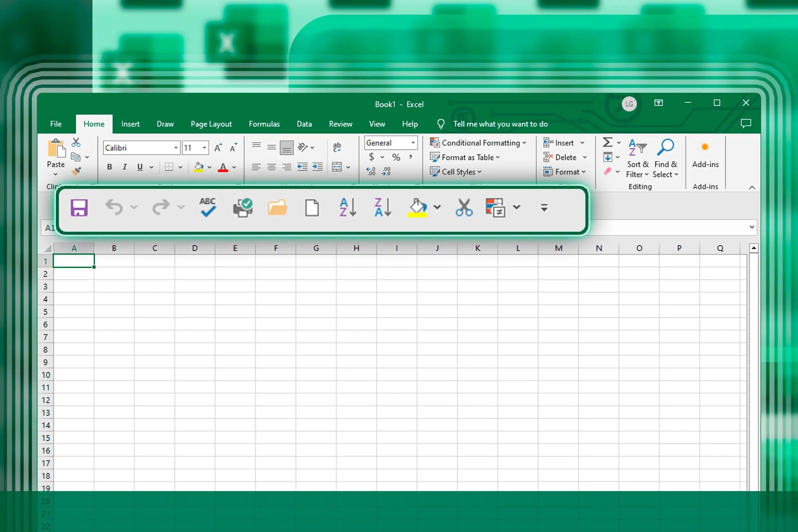Viewport: 798px width, 532px height.
Task: Select the Quick Print icon
Action: (243, 207)
